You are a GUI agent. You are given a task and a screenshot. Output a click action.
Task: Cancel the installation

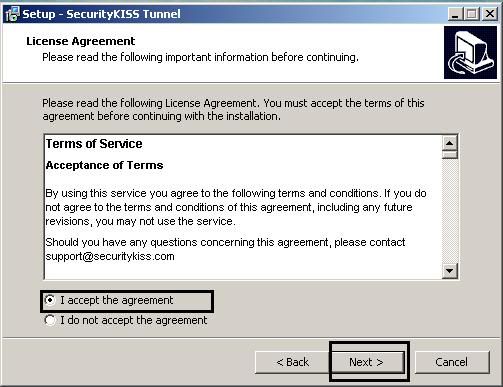[452, 362]
